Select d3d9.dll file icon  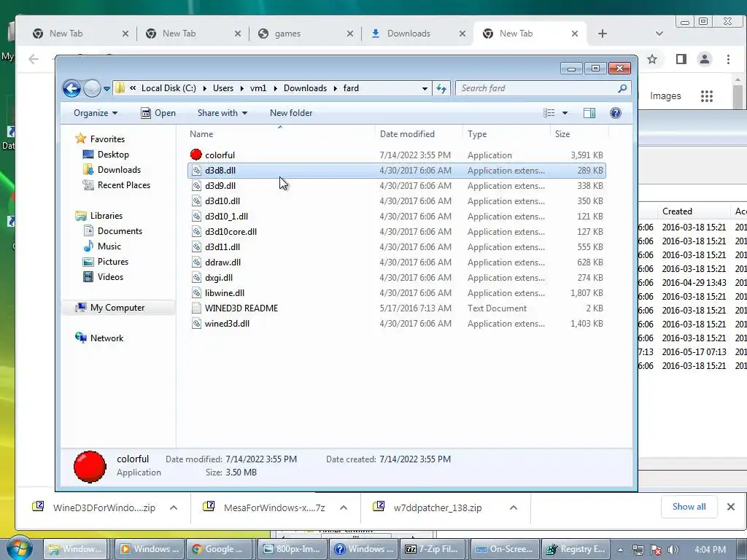(196, 186)
